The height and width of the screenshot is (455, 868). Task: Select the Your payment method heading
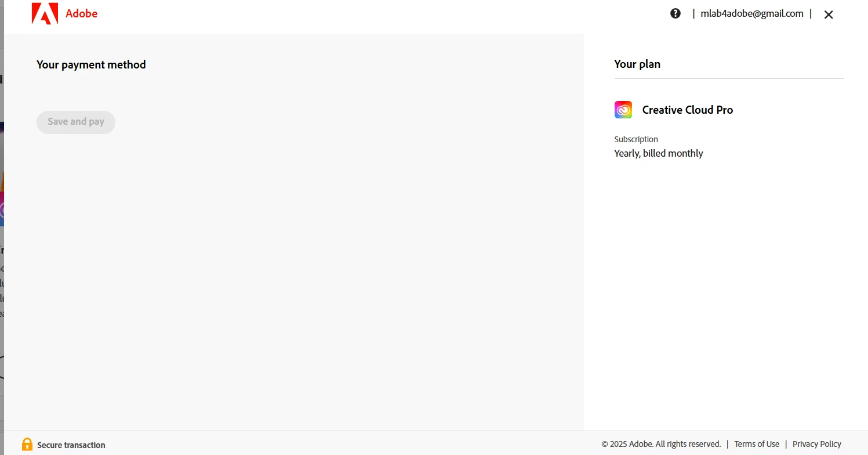pyautogui.click(x=91, y=64)
